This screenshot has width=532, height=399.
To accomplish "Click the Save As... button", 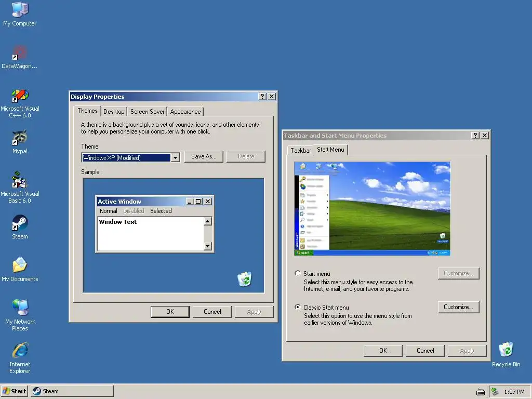I will click(204, 156).
